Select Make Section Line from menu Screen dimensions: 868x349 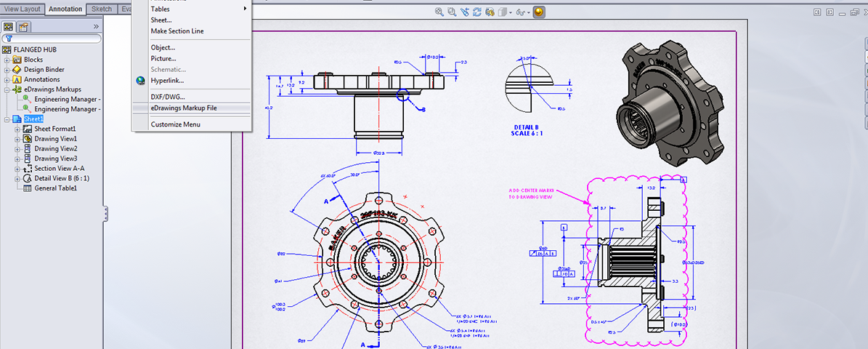[x=177, y=31]
